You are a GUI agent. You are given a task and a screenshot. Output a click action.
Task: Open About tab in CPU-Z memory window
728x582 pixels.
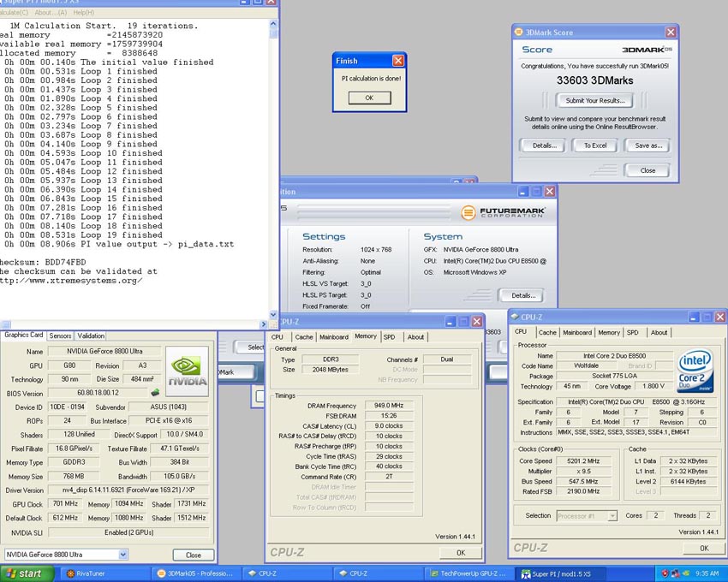click(415, 337)
